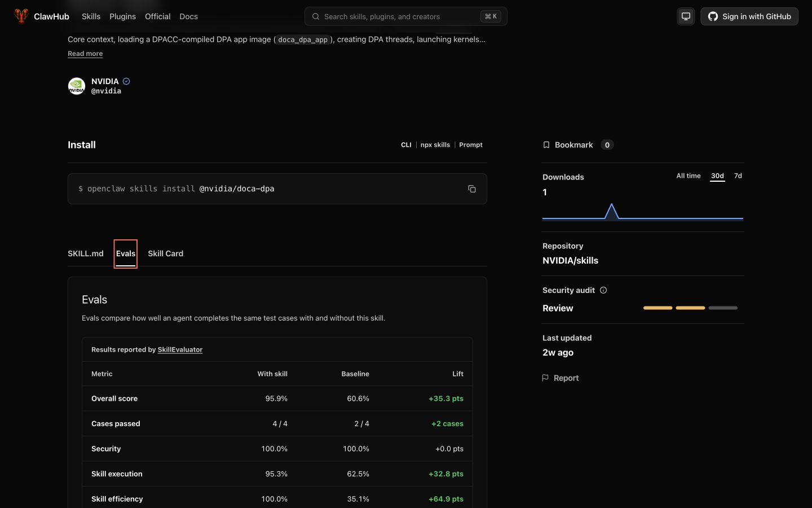Click the +35.3 pts lift value
The height and width of the screenshot is (508, 812).
[446, 398]
